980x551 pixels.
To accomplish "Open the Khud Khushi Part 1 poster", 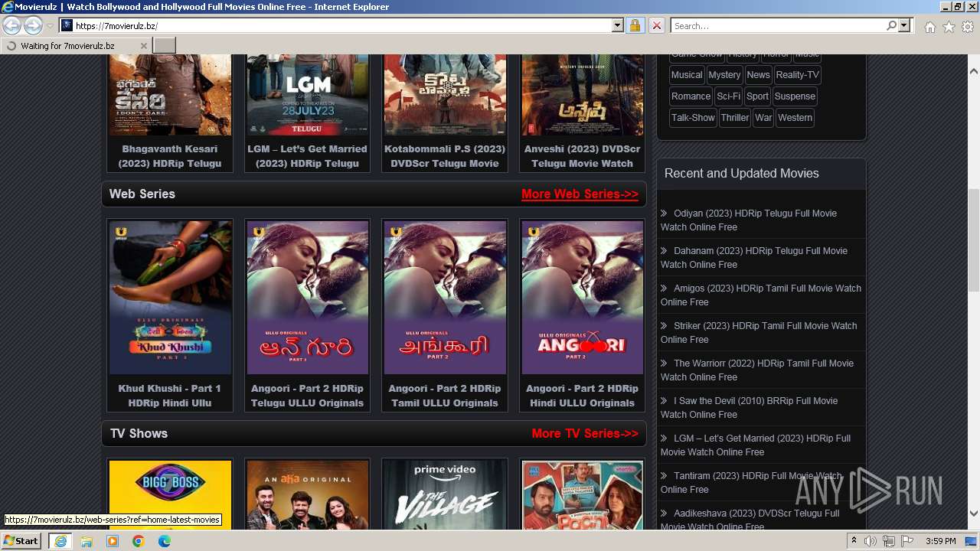I will (x=170, y=298).
